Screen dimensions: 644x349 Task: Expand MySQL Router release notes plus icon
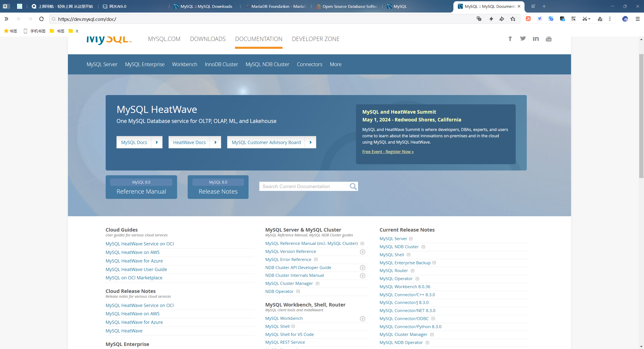413,271
